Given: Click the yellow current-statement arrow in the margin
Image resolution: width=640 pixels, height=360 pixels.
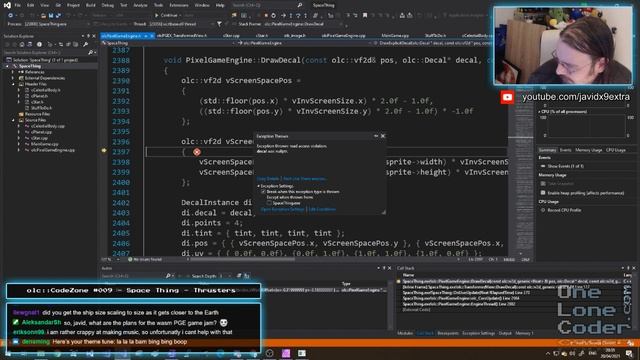Looking at the screenshot, I should (x=104, y=151).
